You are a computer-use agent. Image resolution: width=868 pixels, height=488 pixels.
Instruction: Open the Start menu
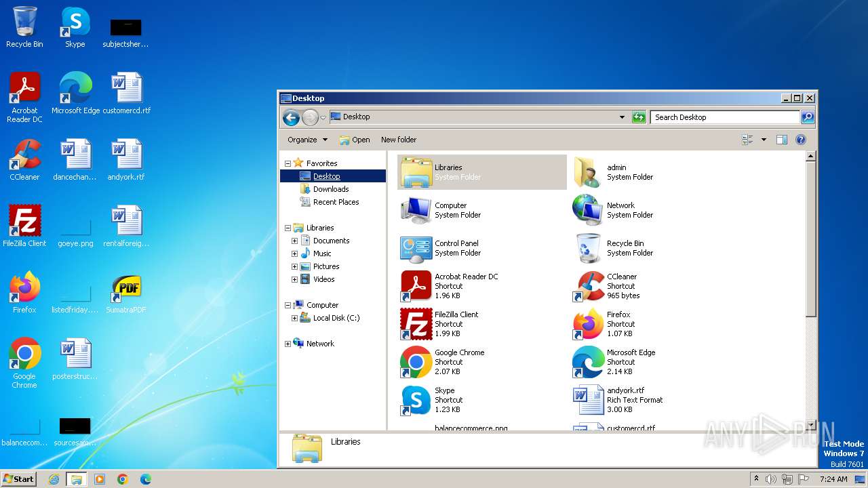click(x=18, y=479)
